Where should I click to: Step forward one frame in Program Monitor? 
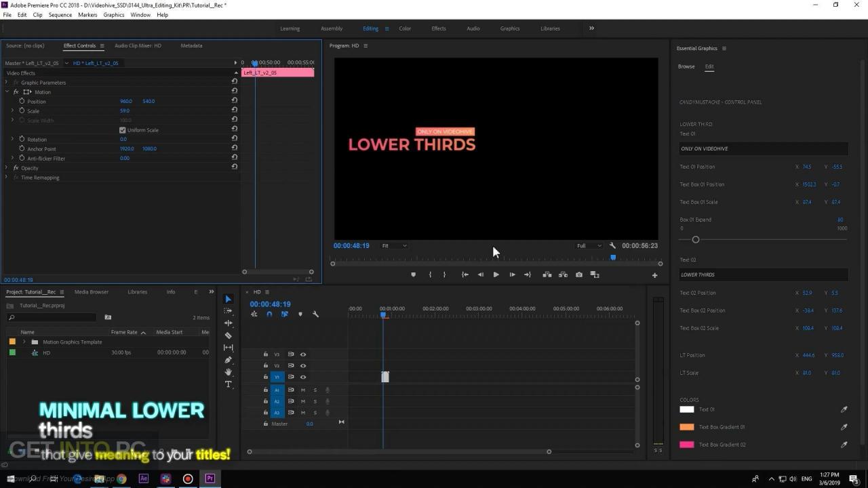pos(512,274)
